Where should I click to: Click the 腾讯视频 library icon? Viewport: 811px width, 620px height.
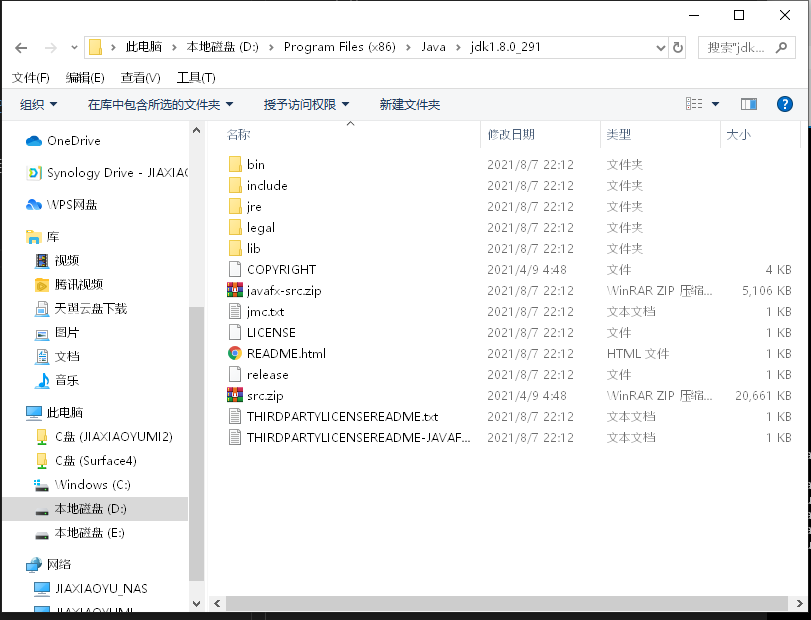coord(42,284)
